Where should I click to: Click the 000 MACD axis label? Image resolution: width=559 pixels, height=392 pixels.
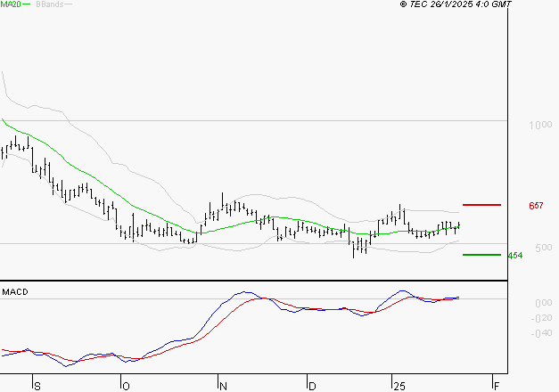click(544, 303)
